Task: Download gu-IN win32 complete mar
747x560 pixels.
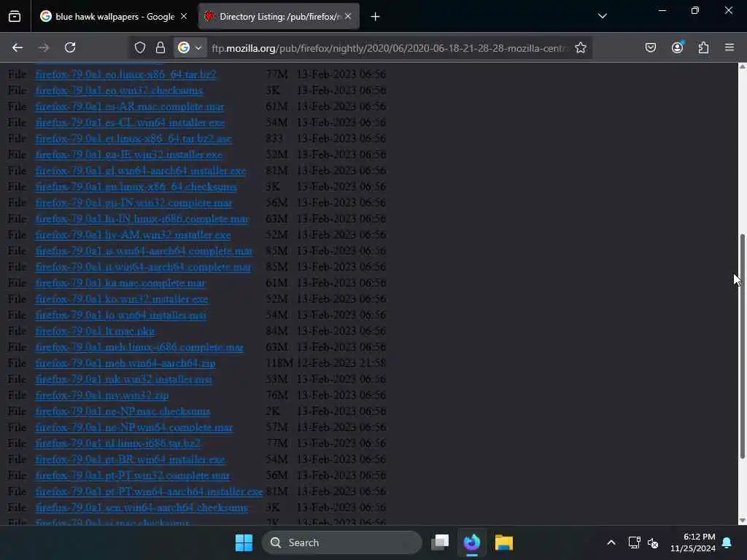Action: point(134,203)
